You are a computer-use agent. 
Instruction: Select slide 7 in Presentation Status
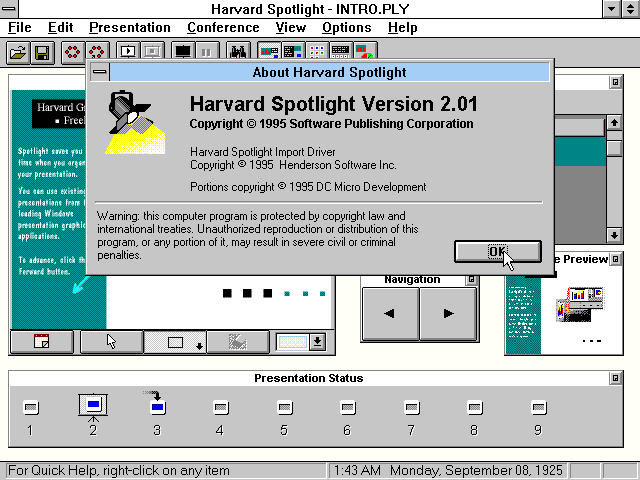click(411, 416)
